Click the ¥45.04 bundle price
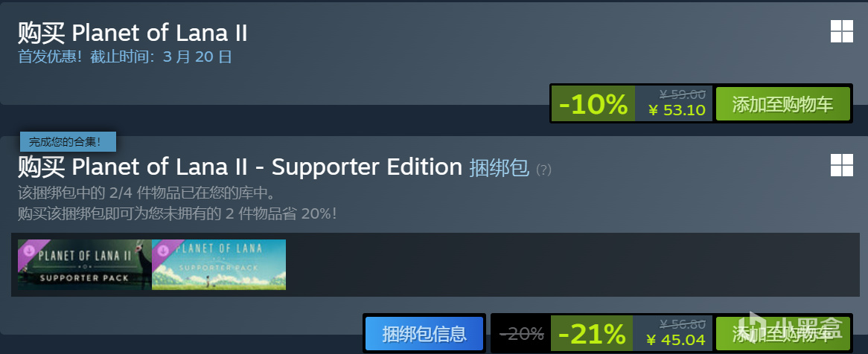Image resolution: width=868 pixels, height=354 pixels. pyautogui.click(x=677, y=339)
